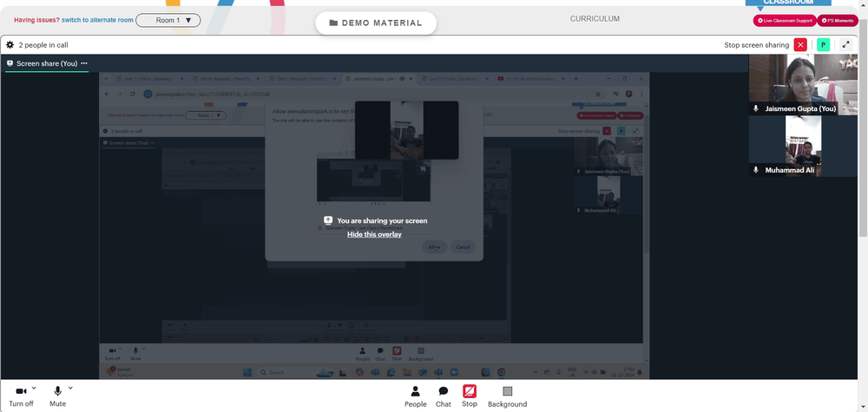Click microphone icon on Muhammad Ali tile
This screenshot has height=412, width=868.
756,170
